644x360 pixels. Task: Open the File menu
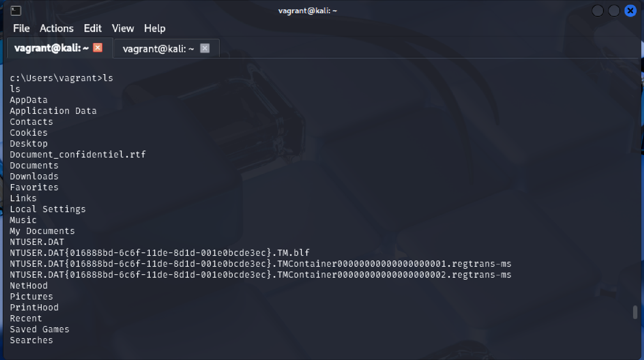tap(21, 28)
